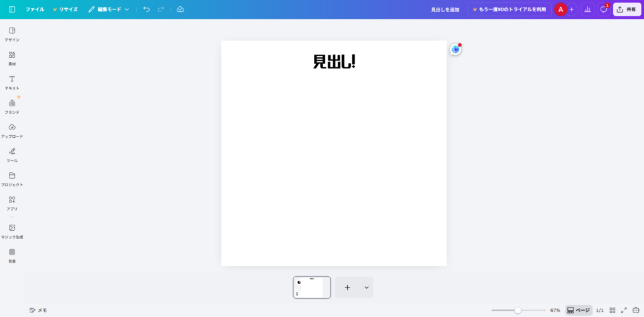Open the リサイズ menu
The width and height of the screenshot is (644, 317).
click(x=65, y=9)
